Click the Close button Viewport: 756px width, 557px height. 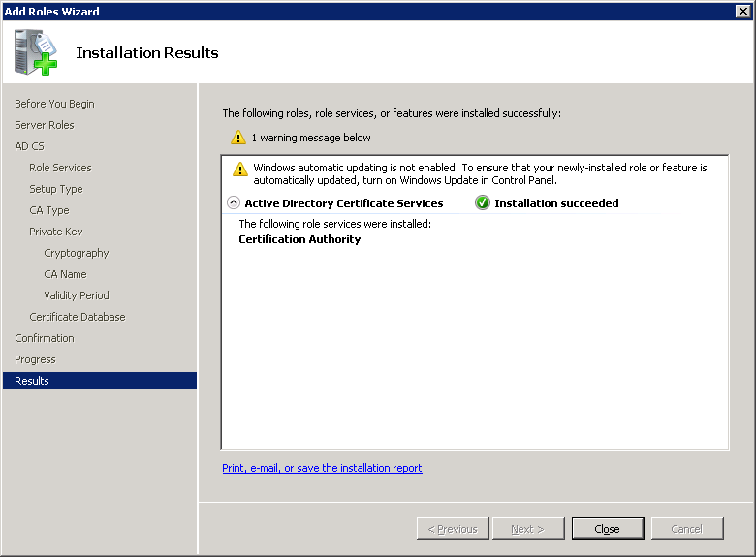(x=608, y=529)
